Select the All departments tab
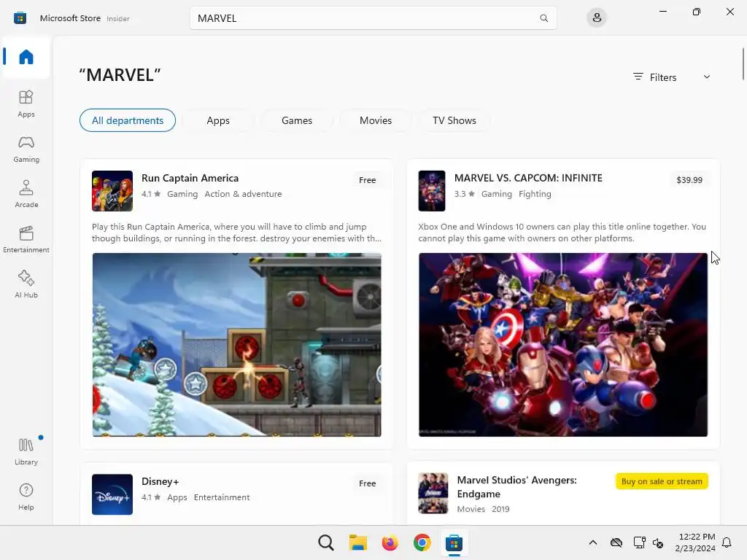Viewport: 747px width, 560px height. 127,120
